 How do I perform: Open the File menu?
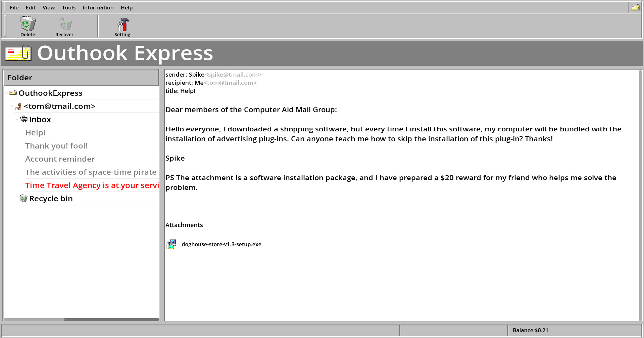[x=14, y=7]
